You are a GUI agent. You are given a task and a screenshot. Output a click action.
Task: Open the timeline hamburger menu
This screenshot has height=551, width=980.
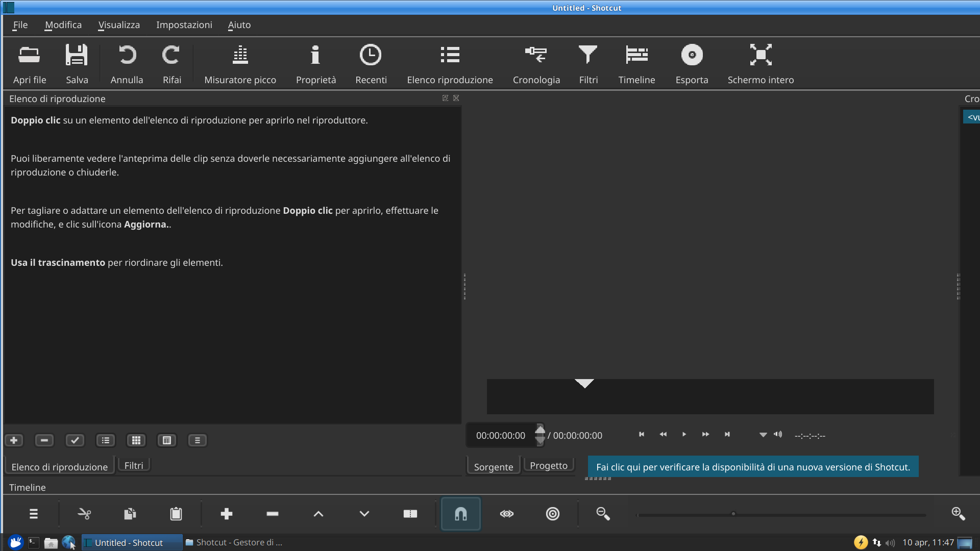pos(34,514)
